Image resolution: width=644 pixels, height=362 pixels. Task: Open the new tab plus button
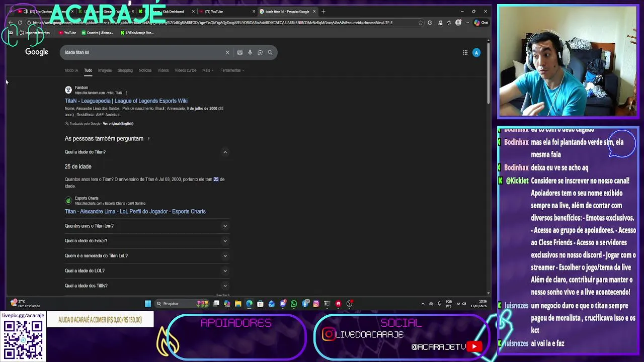coord(324,11)
